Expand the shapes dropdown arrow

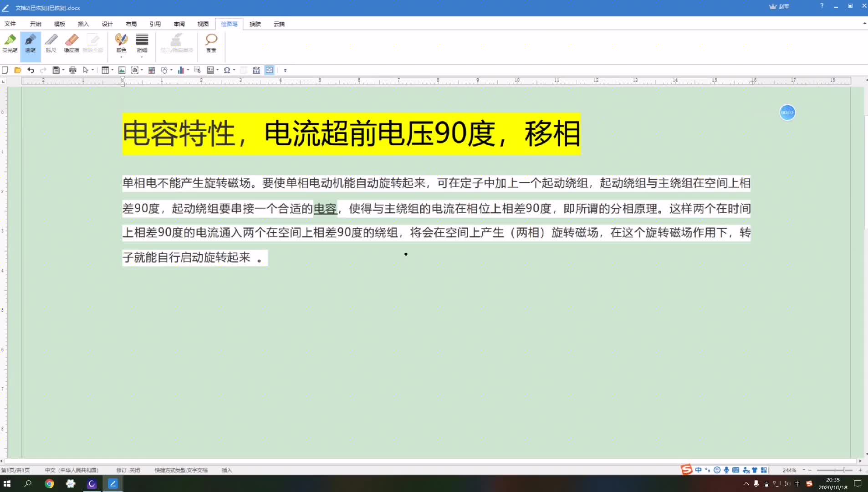171,70
